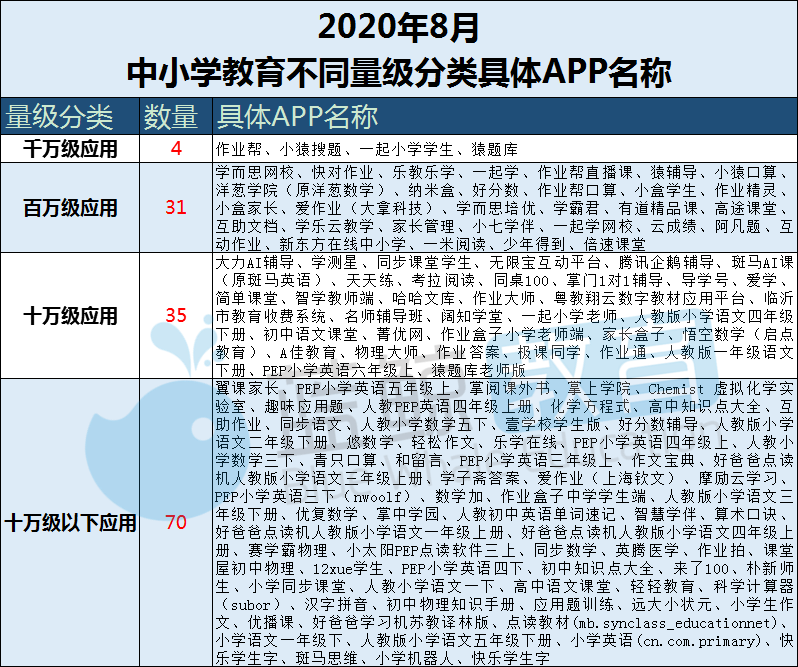798x667 pixels.
Task: Click the app name '哈哈文库'
Action: tap(423, 298)
